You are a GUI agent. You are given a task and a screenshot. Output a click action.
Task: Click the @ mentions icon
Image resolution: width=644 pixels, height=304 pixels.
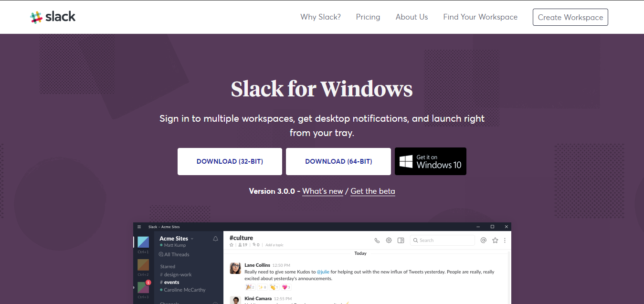[483, 241]
